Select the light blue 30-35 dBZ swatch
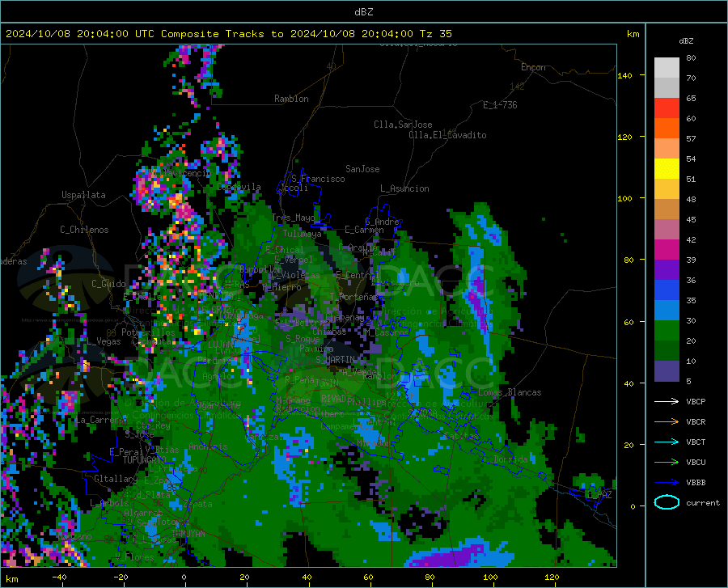The height and width of the screenshot is (588, 728). click(x=667, y=311)
